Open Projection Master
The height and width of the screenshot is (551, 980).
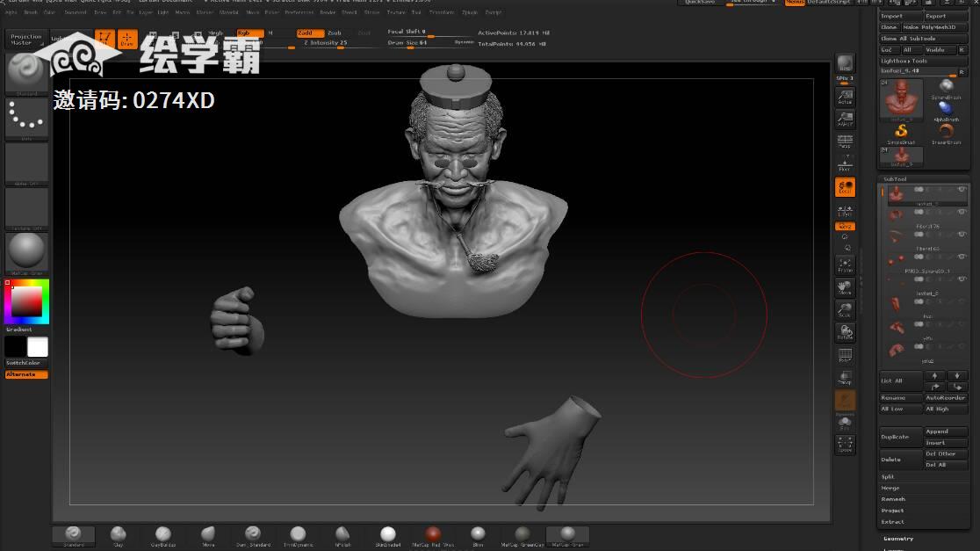pyautogui.click(x=26, y=40)
